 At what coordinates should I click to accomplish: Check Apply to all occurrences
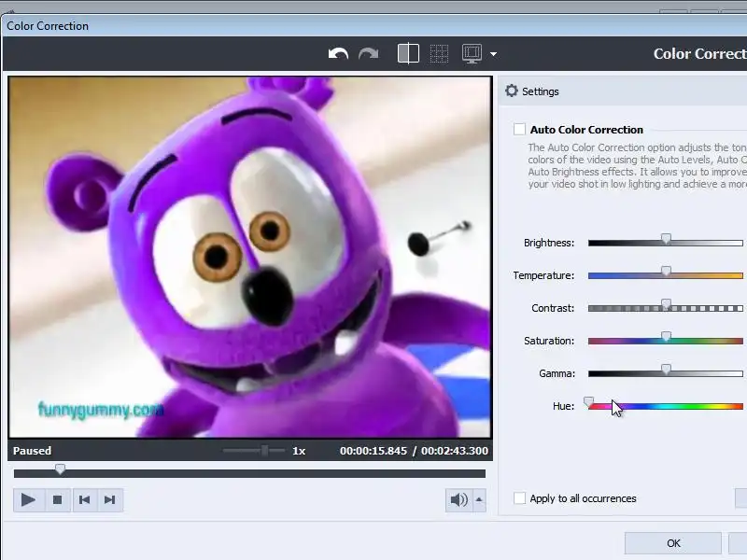[519, 498]
